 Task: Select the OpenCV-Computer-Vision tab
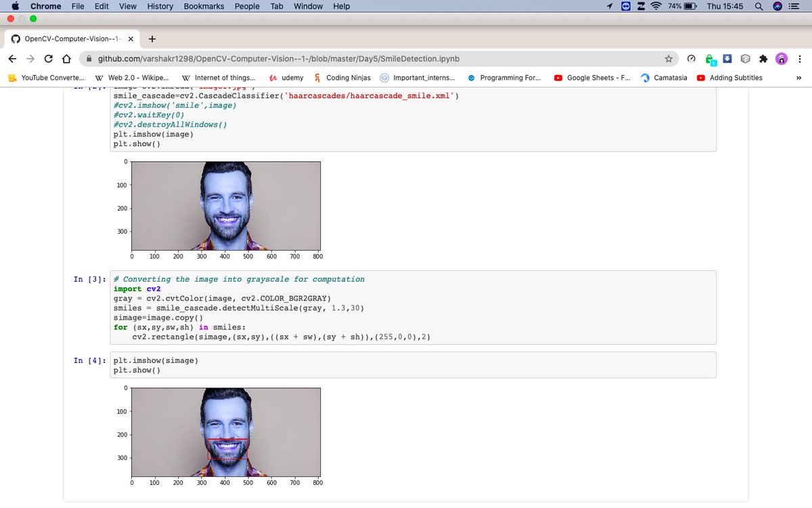[68, 39]
